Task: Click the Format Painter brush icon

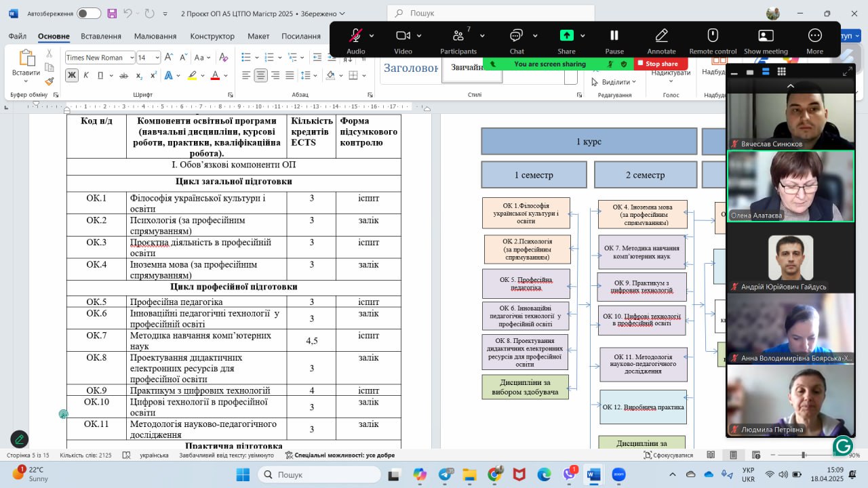Action: 50,81
